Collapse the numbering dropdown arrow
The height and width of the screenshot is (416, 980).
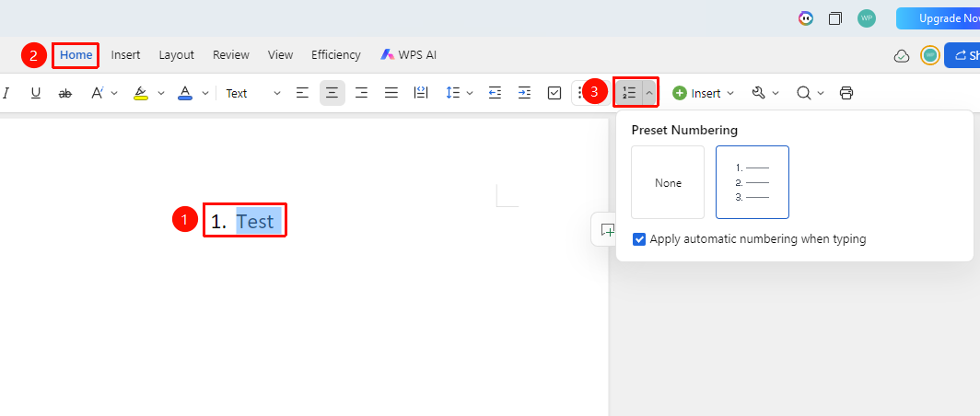(648, 93)
